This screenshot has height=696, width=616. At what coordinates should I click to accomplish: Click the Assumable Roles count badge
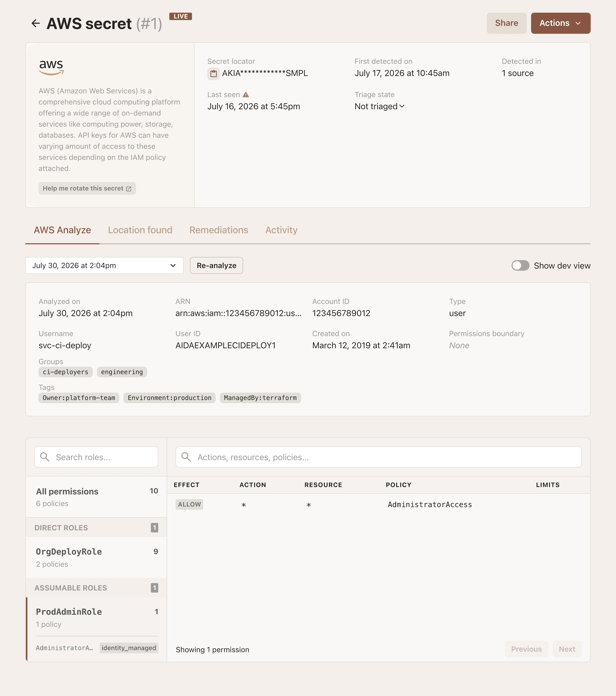point(155,588)
